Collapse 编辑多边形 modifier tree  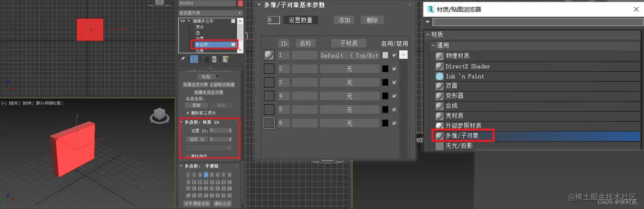(189, 21)
